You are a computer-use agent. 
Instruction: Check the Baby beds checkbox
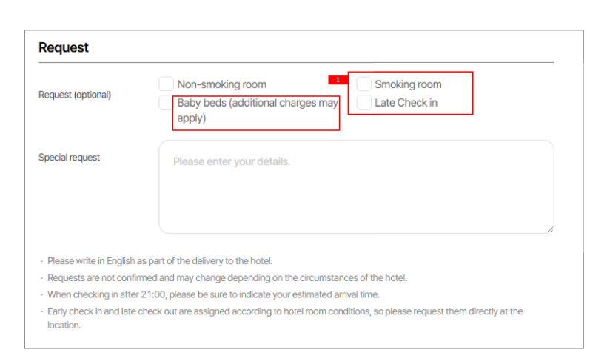click(166, 103)
